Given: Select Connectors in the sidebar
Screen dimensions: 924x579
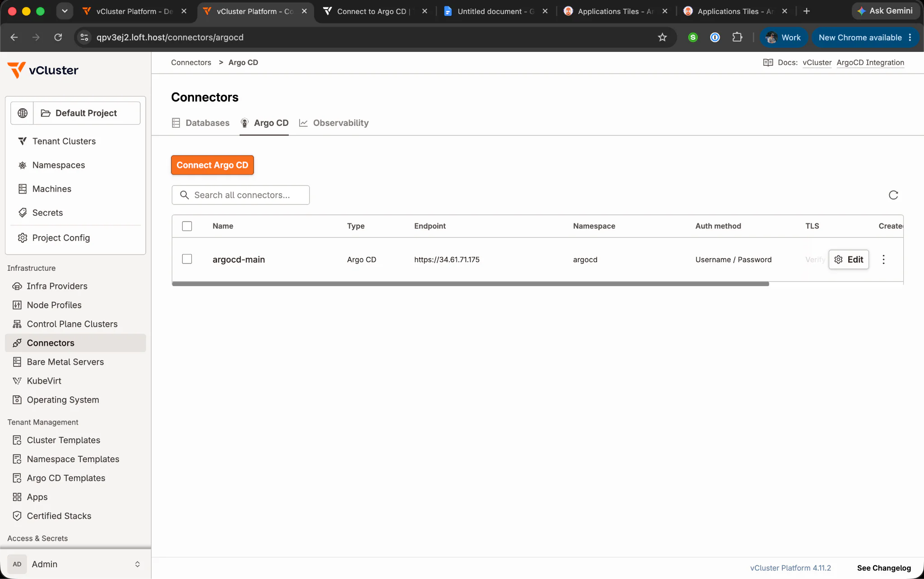Looking at the screenshot, I should point(75,343).
